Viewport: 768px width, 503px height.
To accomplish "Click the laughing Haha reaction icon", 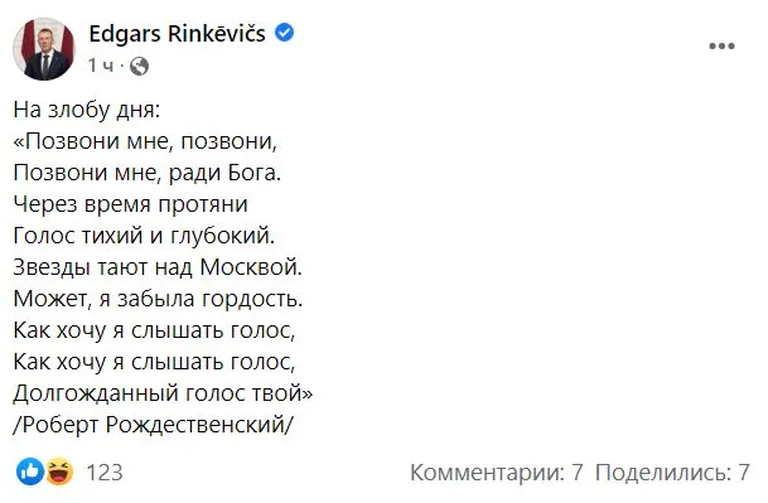I will [59, 472].
